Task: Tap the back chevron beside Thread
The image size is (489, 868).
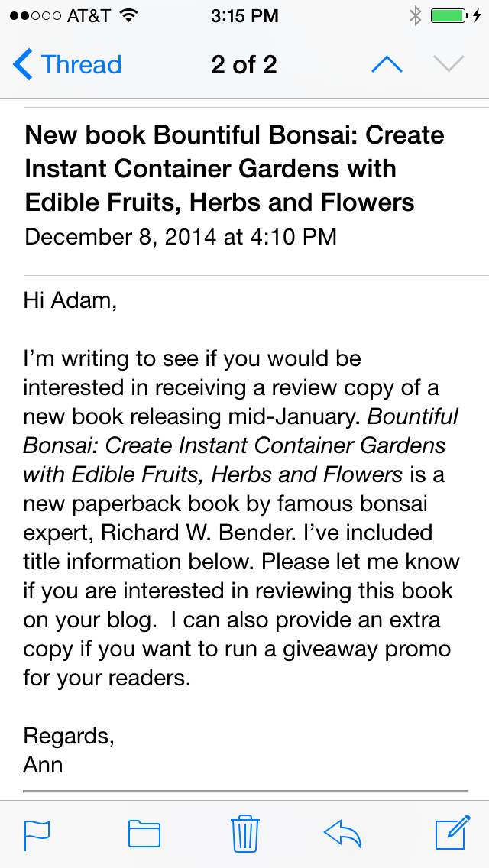Action: tap(23, 65)
